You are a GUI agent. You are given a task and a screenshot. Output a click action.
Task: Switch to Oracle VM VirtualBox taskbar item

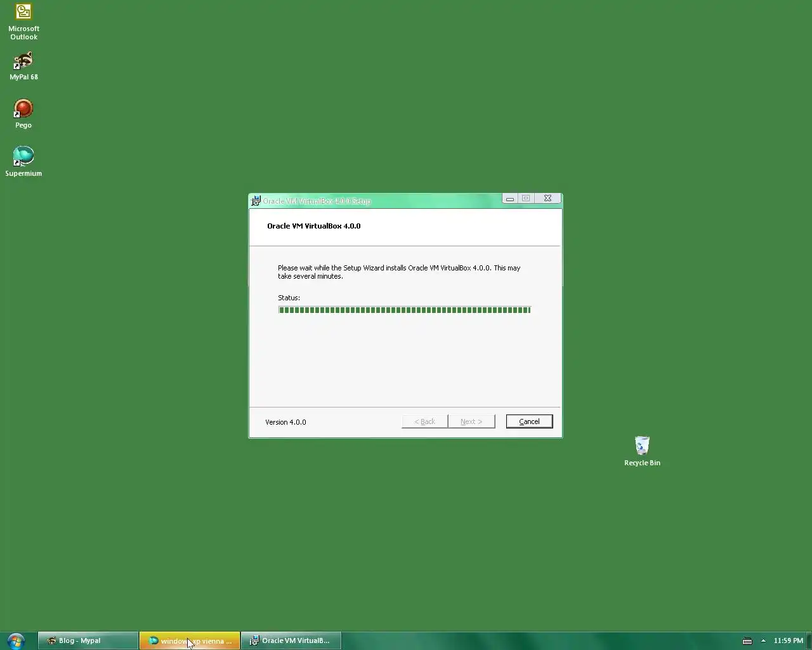point(291,640)
